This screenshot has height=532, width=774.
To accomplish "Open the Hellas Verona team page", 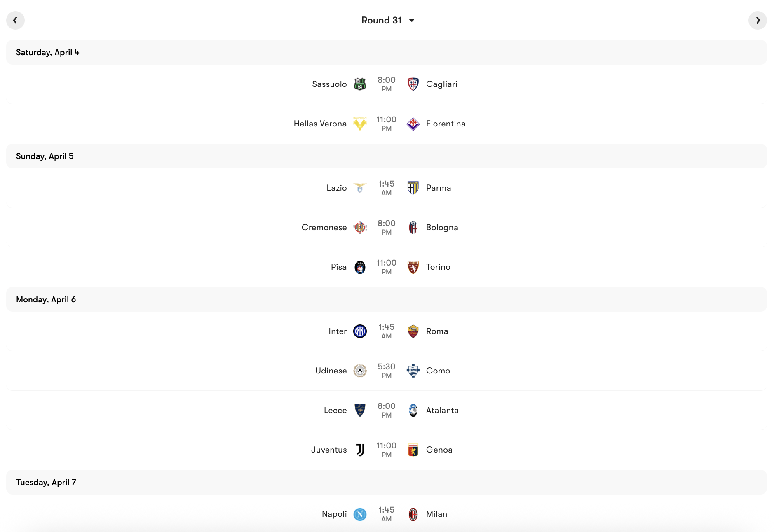I will pos(320,124).
